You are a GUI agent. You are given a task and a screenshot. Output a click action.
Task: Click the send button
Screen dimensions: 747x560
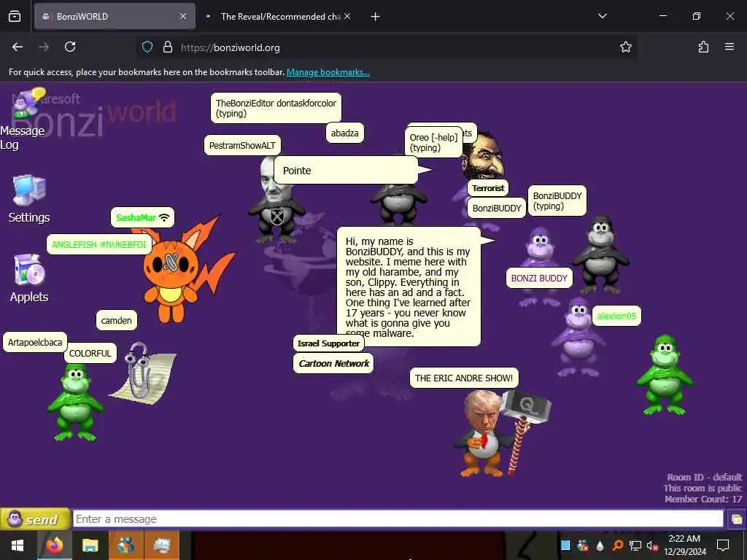coord(35,519)
